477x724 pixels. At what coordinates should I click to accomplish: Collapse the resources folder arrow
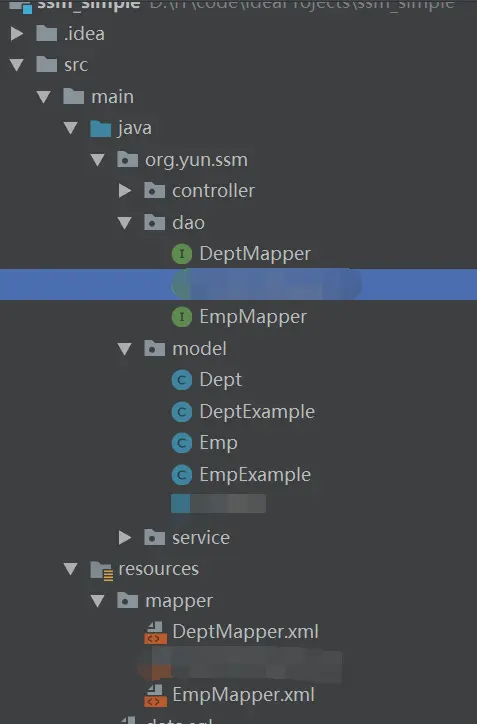(71, 569)
